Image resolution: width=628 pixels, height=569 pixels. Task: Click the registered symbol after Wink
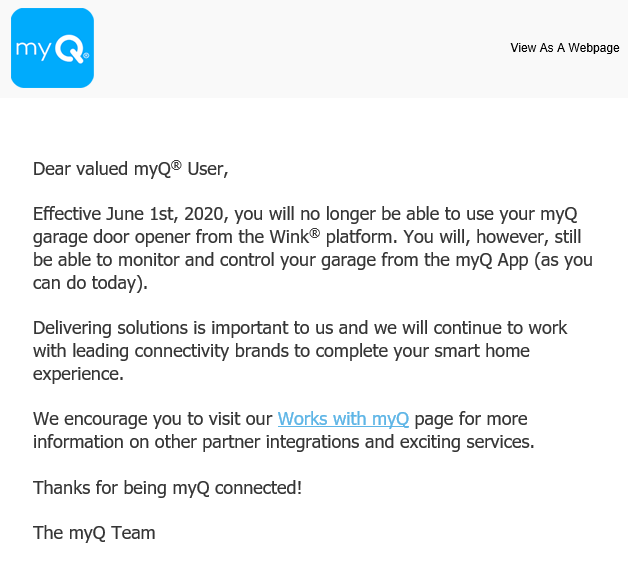pyautogui.click(x=315, y=233)
